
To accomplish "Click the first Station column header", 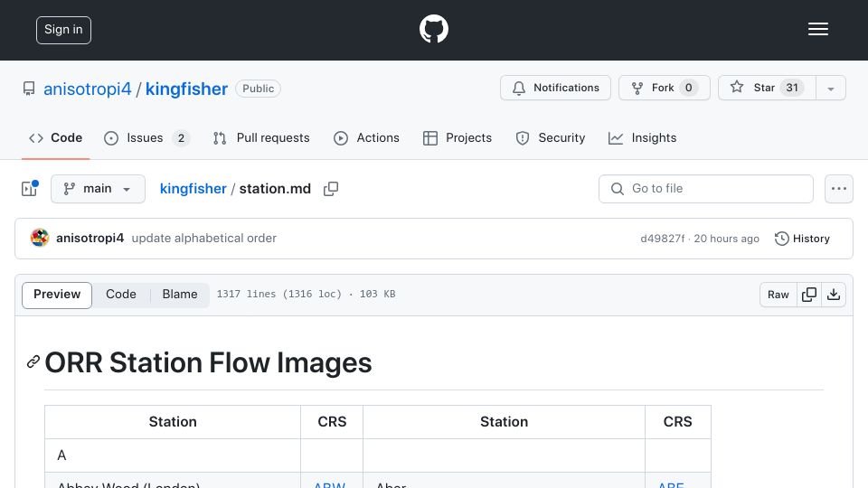I will click(173, 422).
